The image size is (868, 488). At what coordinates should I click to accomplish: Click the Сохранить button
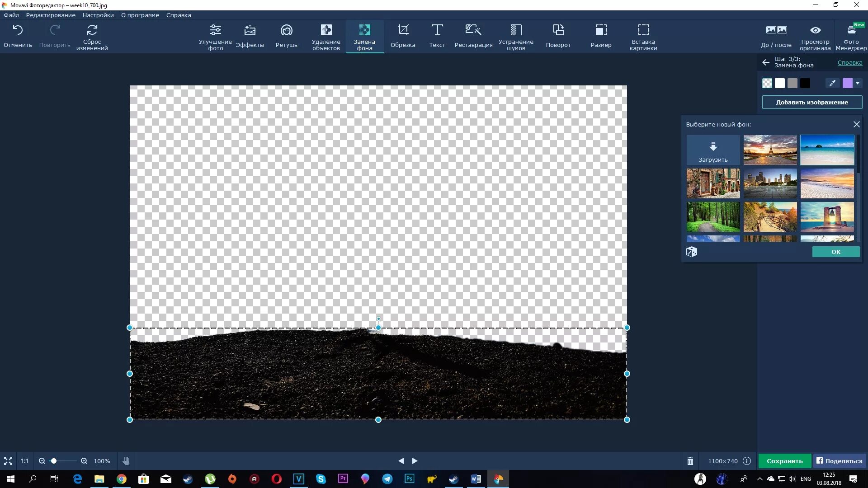pyautogui.click(x=784, y=461)
